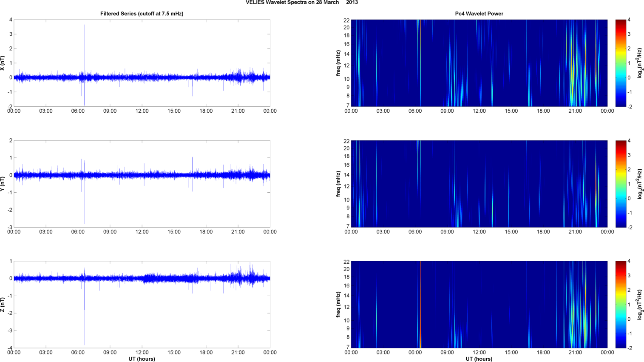Click the 21:00 tick label under the top wavelet plot

click(x=575, y=111)
